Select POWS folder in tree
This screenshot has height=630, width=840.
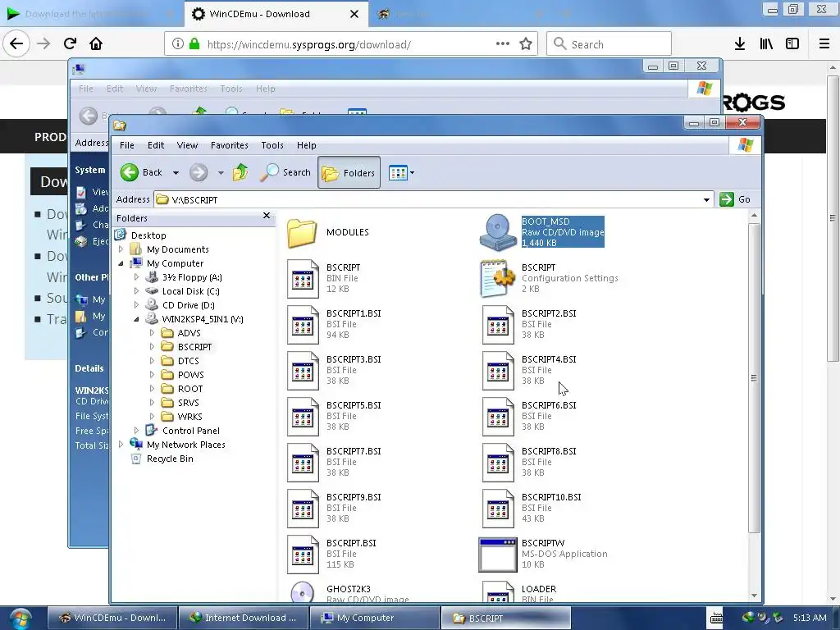click(x=190, y=374)
